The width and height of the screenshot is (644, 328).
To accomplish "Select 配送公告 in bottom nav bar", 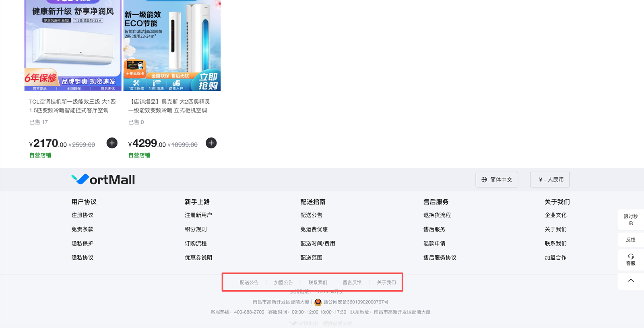I will [249, 283].
